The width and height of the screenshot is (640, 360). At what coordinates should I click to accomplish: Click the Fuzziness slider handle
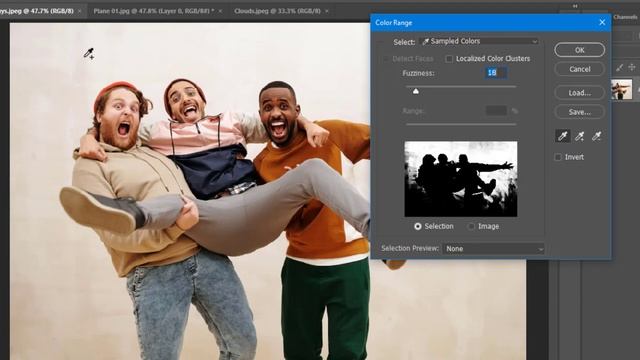coord(416,91)
